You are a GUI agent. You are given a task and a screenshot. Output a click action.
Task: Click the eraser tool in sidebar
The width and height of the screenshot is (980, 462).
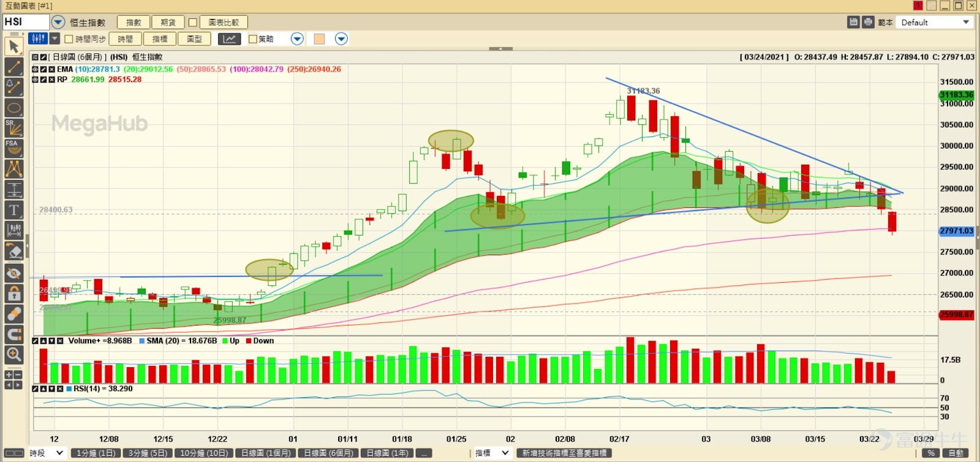click(x=13, y=251)
